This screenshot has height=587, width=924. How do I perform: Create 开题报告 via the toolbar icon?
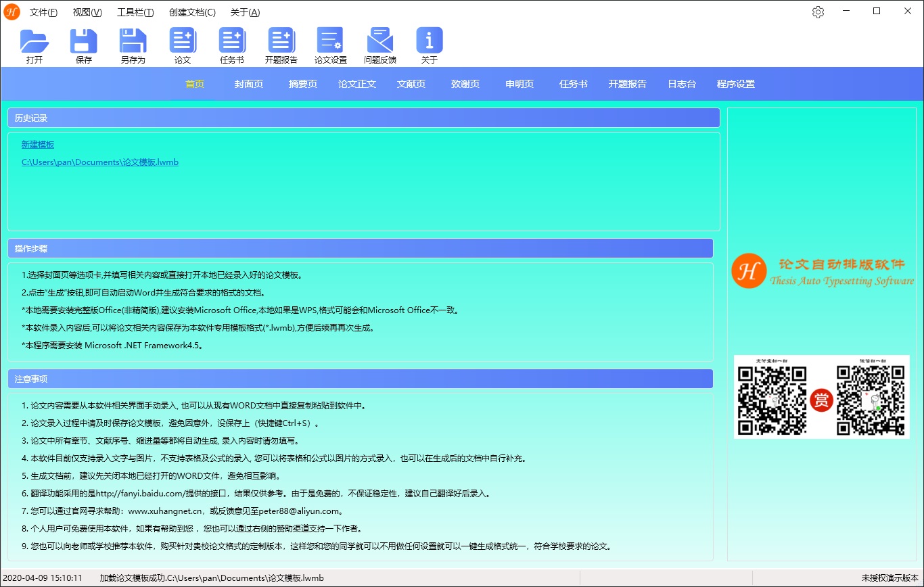pos(281,45)
